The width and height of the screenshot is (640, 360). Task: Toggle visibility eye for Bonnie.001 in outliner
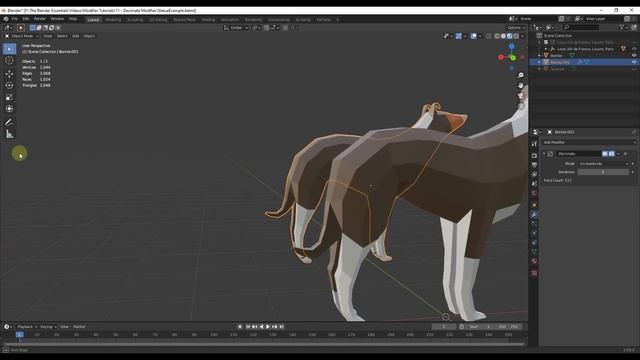tap(634, 62)
